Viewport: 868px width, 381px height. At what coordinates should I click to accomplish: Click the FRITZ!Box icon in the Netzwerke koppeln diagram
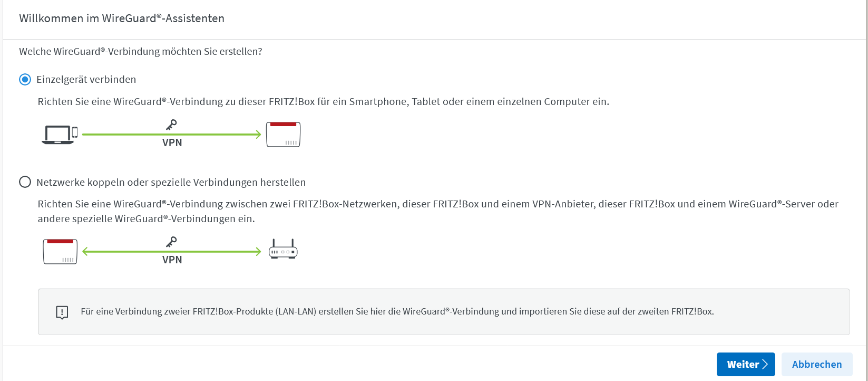60,252
